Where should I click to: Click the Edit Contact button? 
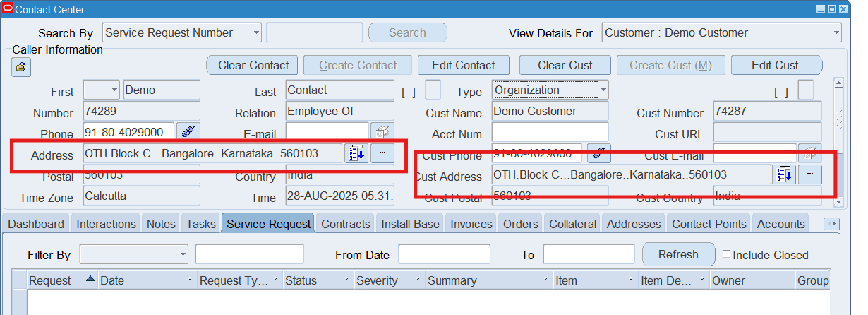click(x=463, y=65)
